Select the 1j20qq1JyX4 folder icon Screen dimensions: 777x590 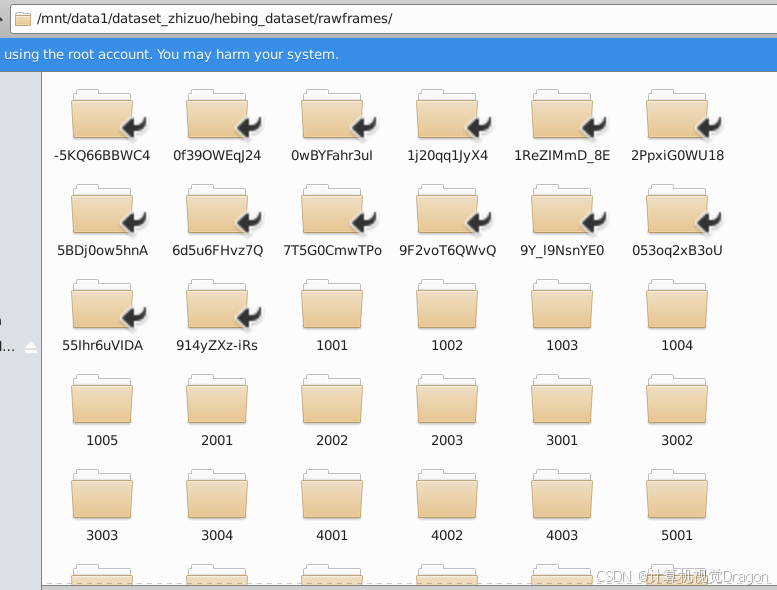[x=447, y=114]
